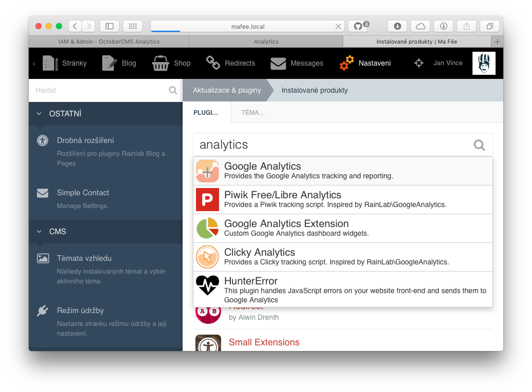
Task: Click the 'by Alwin Drenth' author text
Action: pyautogui.click(x=254, y=317)
